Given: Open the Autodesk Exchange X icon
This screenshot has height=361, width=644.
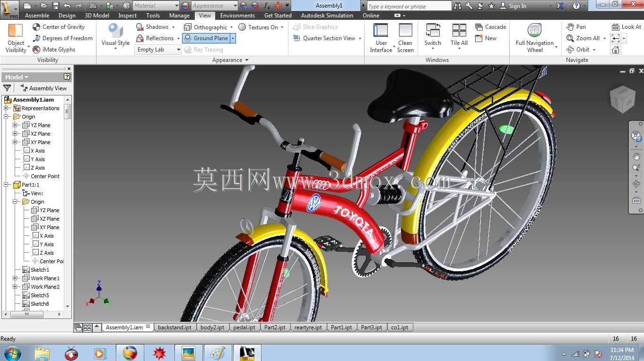Looking at the screenshot, I should 560,6.
